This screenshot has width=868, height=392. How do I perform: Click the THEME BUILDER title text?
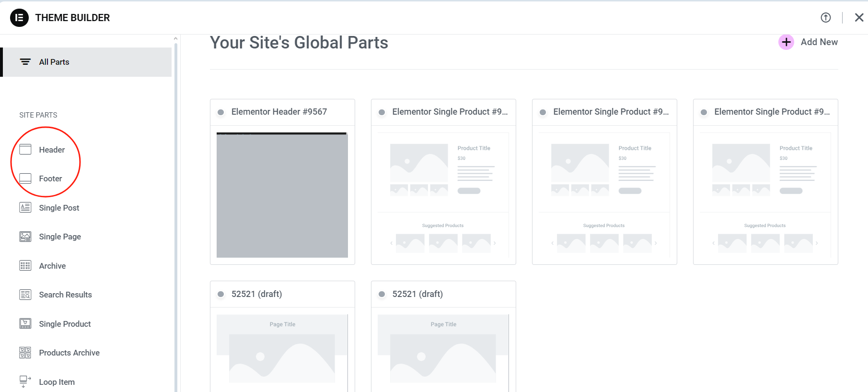pos(72,18)
